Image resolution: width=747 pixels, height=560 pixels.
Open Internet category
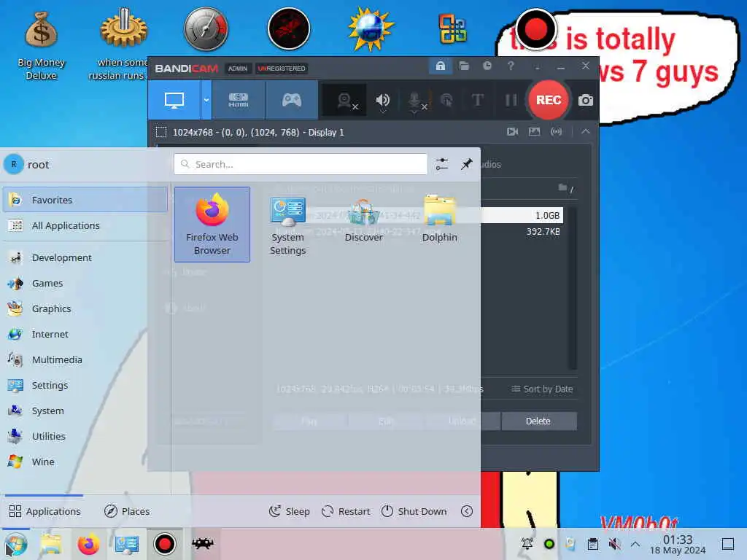point(85,334)
